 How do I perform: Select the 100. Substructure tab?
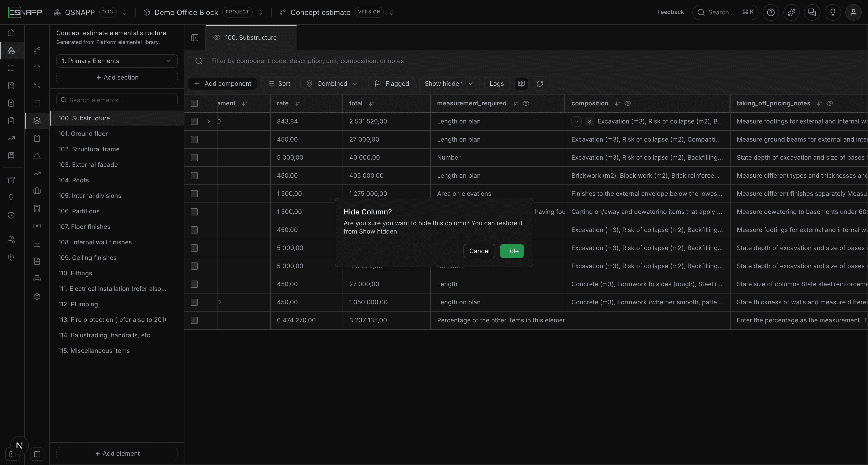[251, 38]
